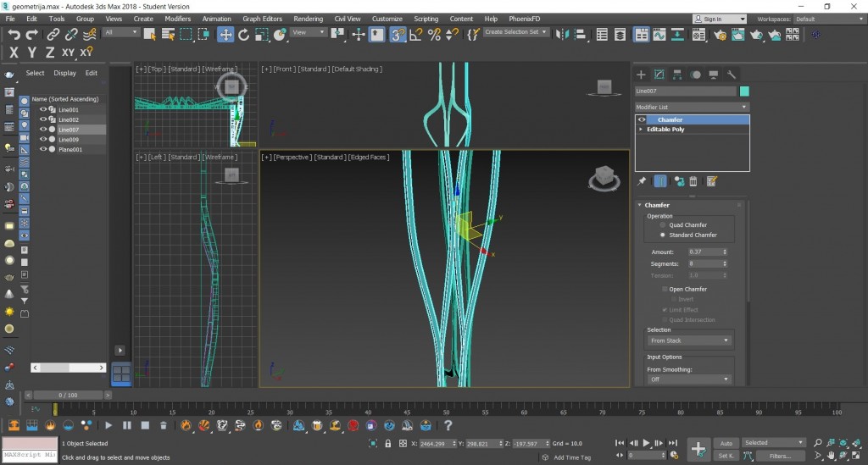The height and width of the screenshot is (465, 868).
Task: Click the Redo arrow icon
Action: (x=32, y=34)
